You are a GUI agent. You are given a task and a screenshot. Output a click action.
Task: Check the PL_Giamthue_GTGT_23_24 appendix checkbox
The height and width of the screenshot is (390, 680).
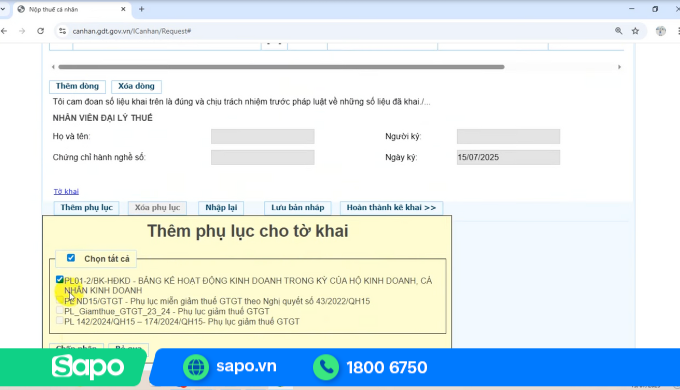tap(60, 310)
